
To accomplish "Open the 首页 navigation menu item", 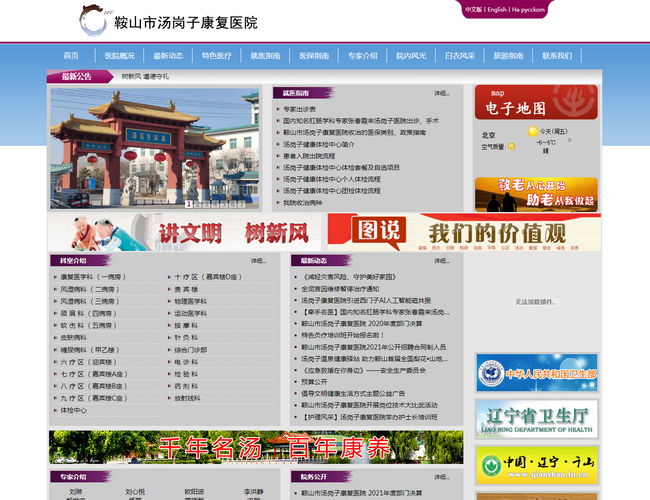I will click(x=71, y=56).
